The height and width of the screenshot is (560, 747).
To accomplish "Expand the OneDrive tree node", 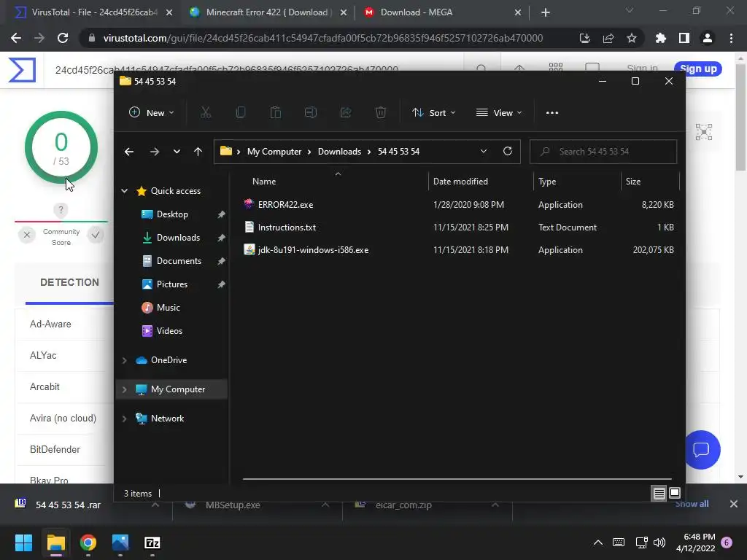I will [x=124, y=360].
